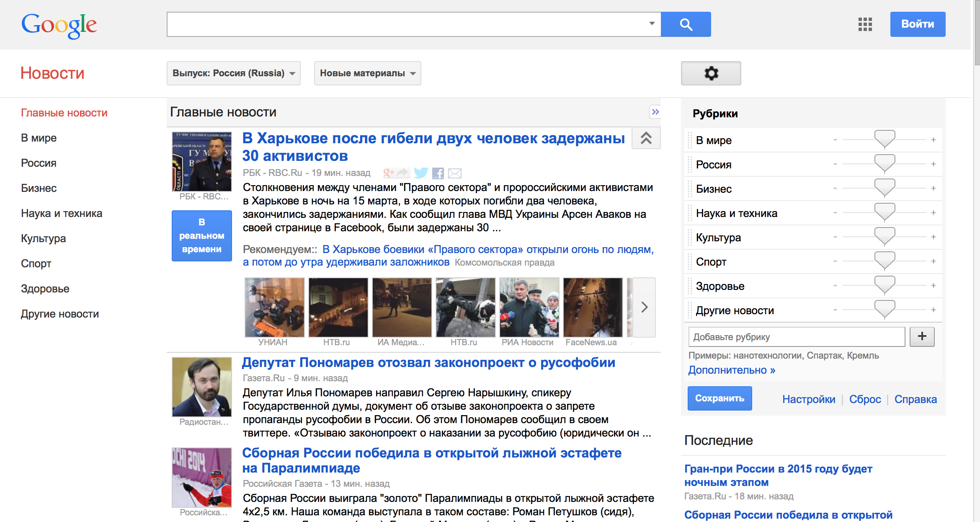Click the Paralympic skier thumbnail
980x522 pixels.
click(x=201, y=477)
